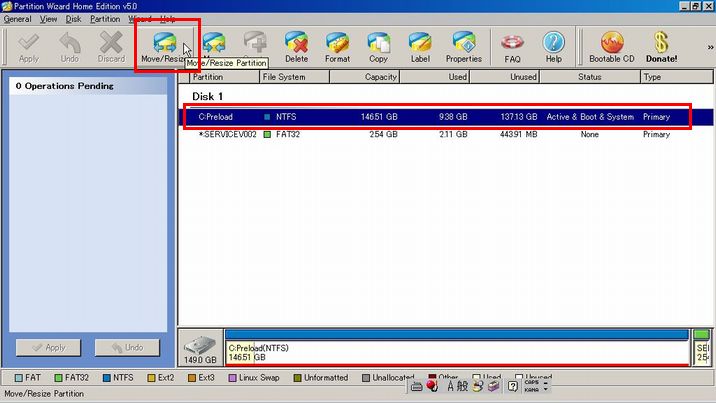716x403 pixels.
Task: Click the Undo button below the pending operations panel
Action: pos(127,348)
